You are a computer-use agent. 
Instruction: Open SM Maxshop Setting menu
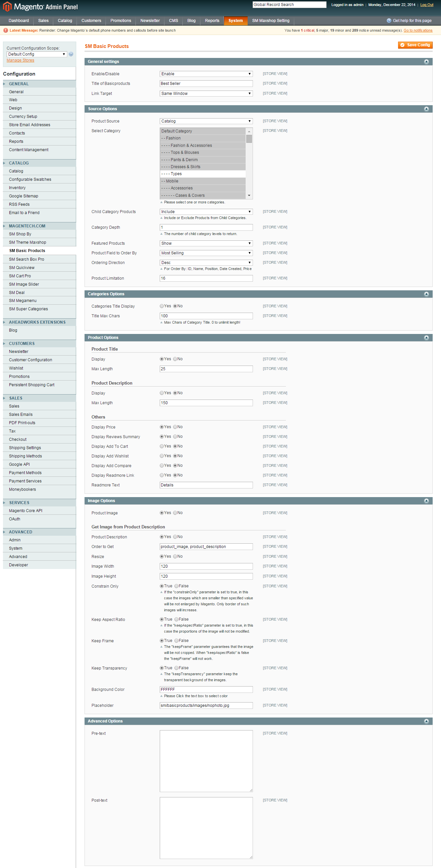pyautogui.click(x=271, y=21)
